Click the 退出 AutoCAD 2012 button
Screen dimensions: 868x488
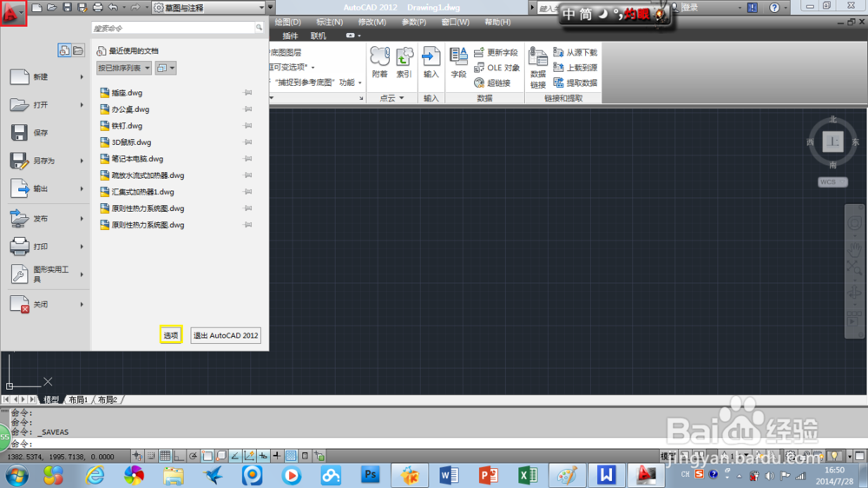[226, 335]
